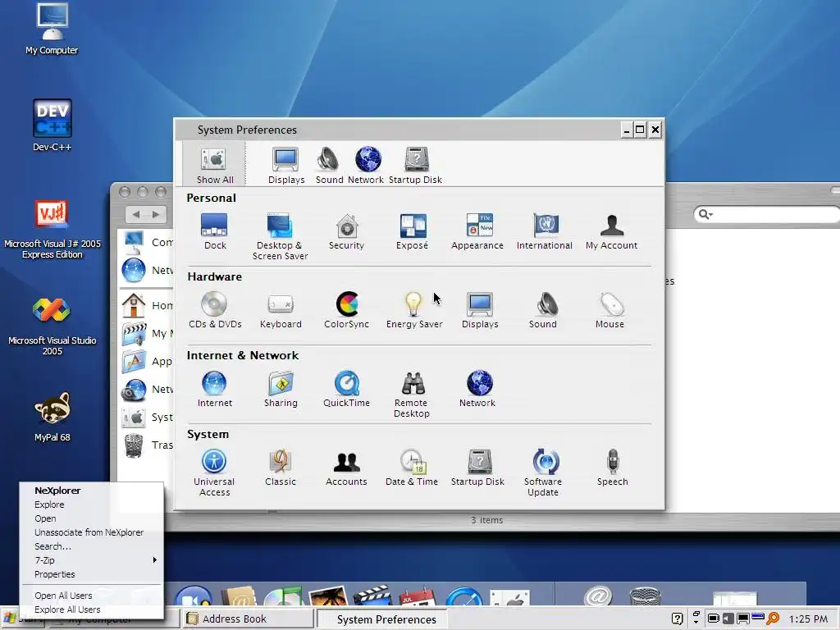Open Microsoft Visual Studio 2005 desktop icon

point(52,326)
